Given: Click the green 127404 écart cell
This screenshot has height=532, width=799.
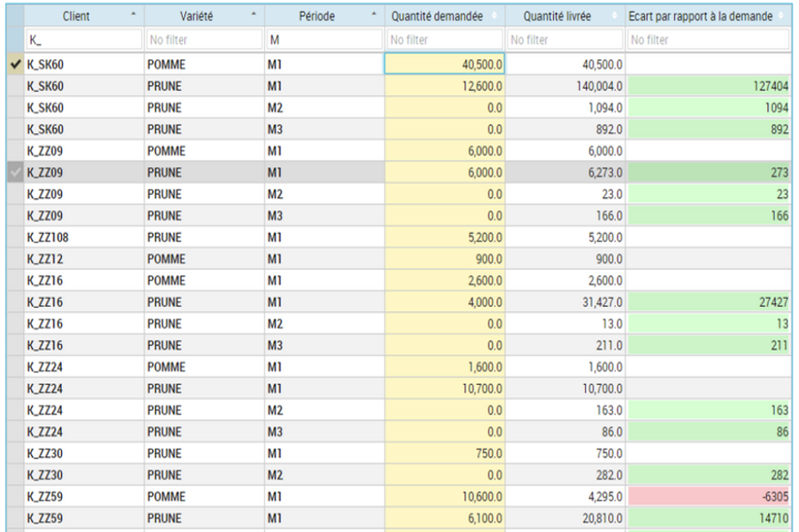Looking at the screenshot, I should click(709, 86).
